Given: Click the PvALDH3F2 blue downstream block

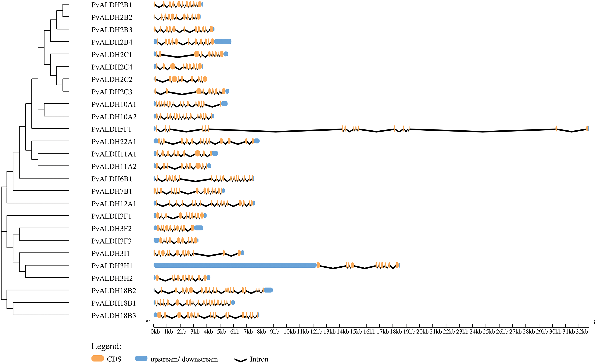Looking at the screenshot, I should [199, 228].
